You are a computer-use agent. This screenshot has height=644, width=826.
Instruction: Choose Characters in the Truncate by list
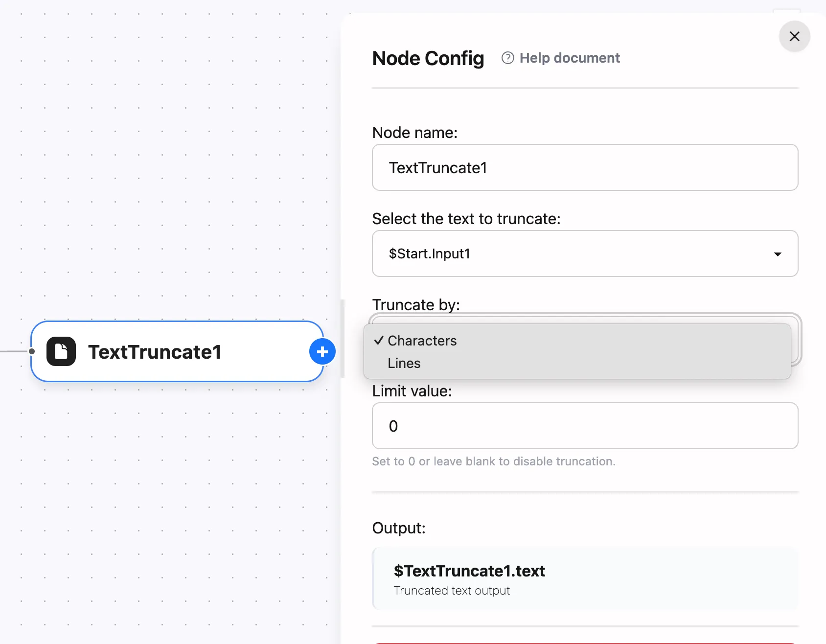point(422,341)
